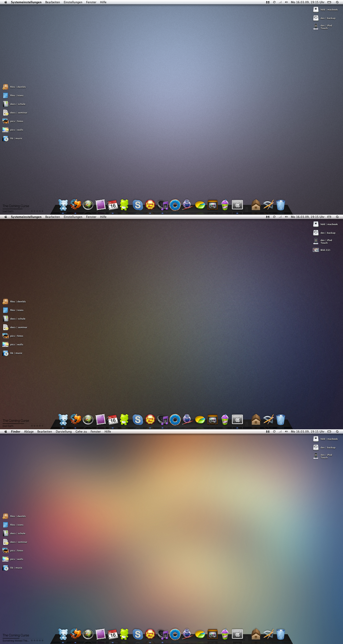The image size is (343, 644).
Task: Open CandyBar from the middle screenshot's dock
Action: pyautogui.click(x=150, y=420)
